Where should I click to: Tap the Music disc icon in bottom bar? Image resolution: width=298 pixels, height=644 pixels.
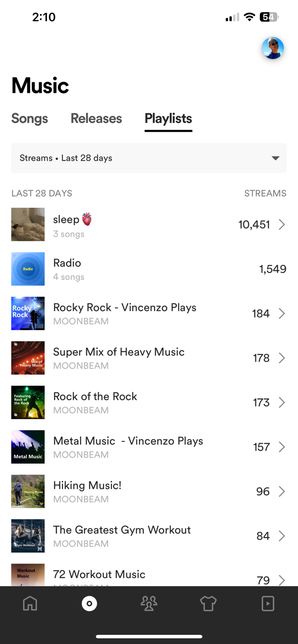click(x=89, y=603)
